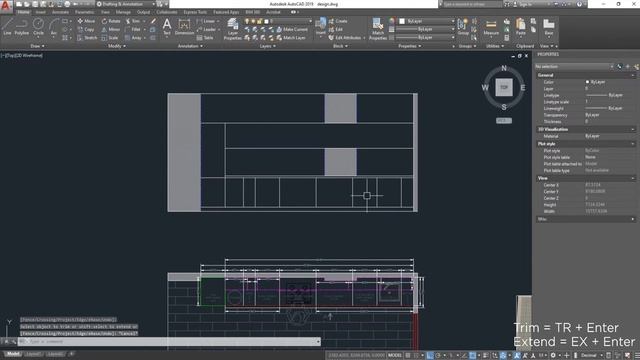Open the Layout1 tab

tap(33, 354)
